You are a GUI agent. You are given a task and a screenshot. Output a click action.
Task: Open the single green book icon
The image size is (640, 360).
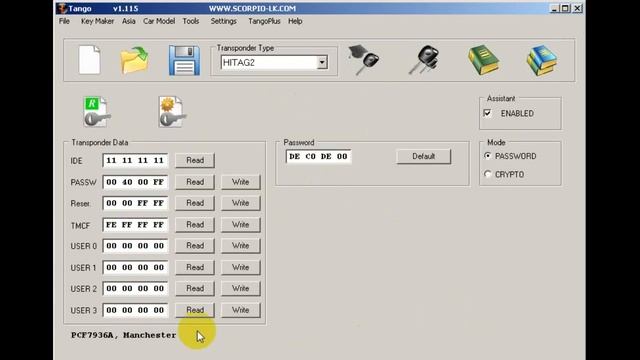pyautogui.click(x=483, y=60)
